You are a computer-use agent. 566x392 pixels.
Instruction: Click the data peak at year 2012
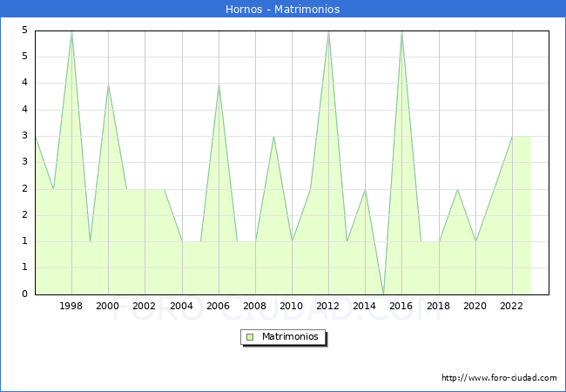[x=328, y=31]
